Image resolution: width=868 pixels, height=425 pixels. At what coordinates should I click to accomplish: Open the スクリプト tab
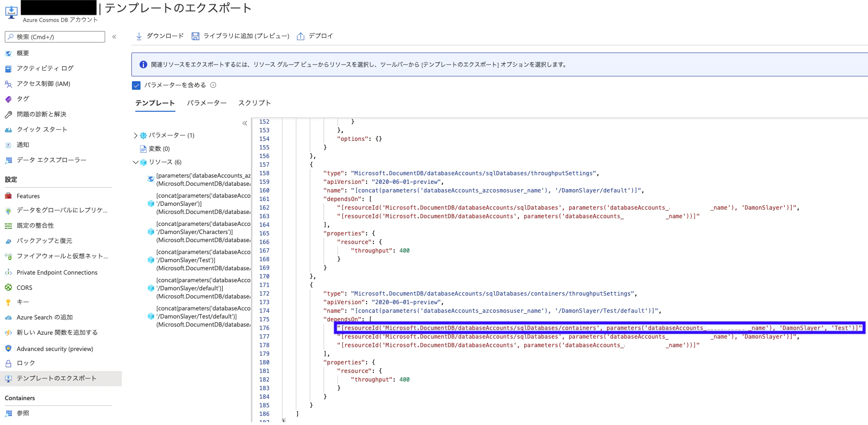tap(254, 103)
